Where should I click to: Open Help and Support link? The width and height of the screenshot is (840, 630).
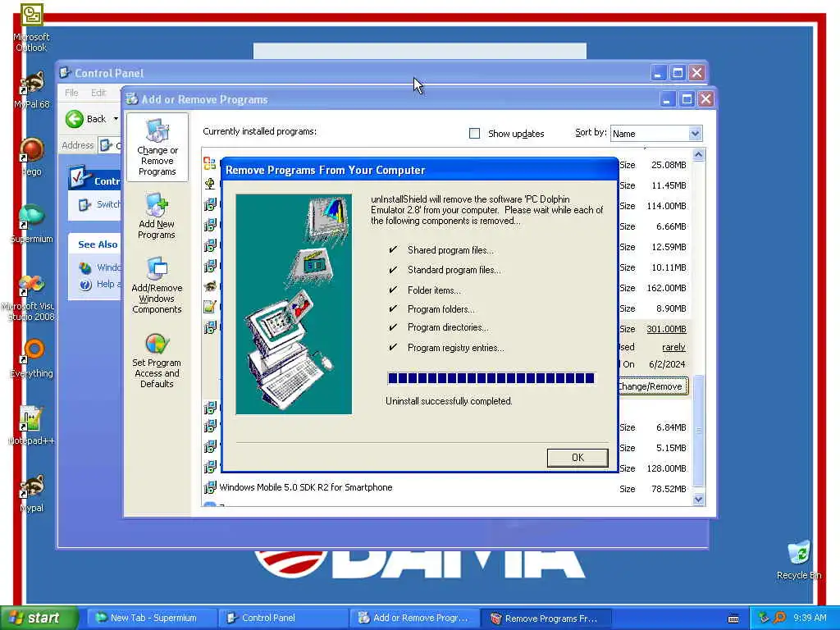100,284
